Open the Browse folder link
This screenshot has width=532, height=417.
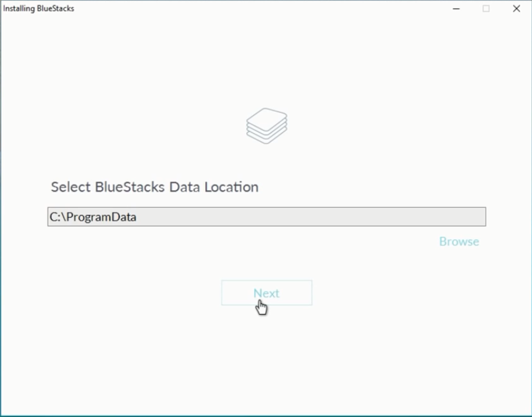pyautogui.click(x=459, y=242)
